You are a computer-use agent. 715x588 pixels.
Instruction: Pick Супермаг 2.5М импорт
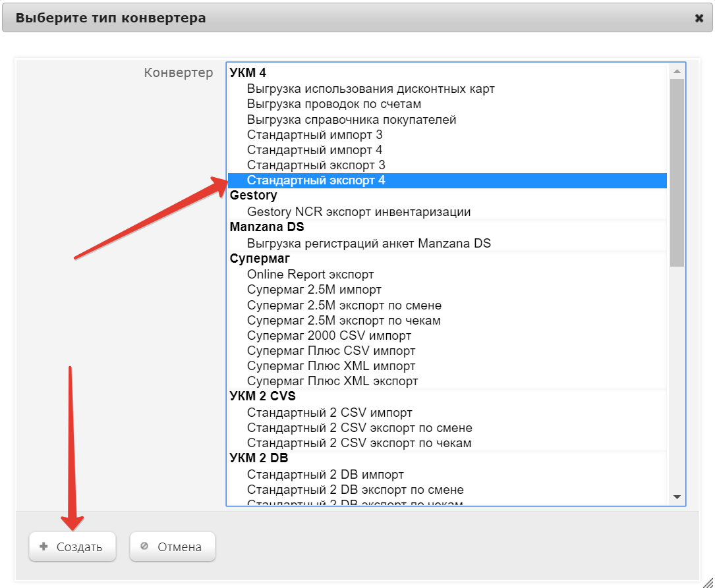click(x=447, y=290)
